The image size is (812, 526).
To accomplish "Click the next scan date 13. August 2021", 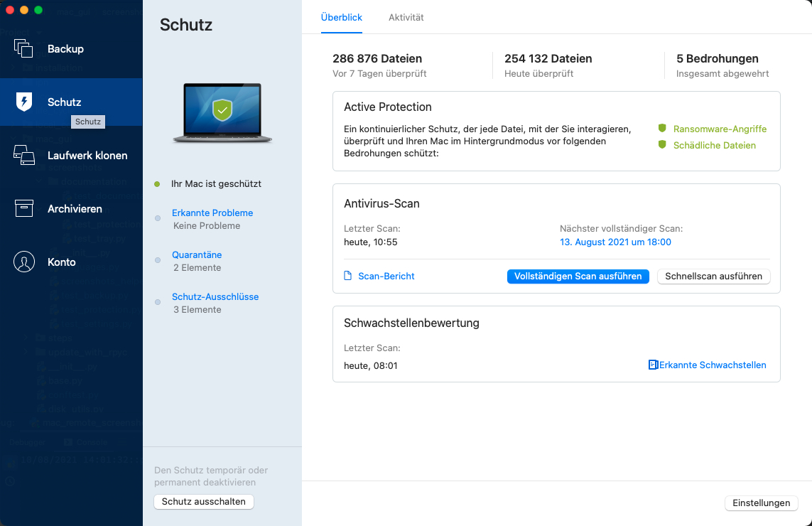I will point(615,242).
